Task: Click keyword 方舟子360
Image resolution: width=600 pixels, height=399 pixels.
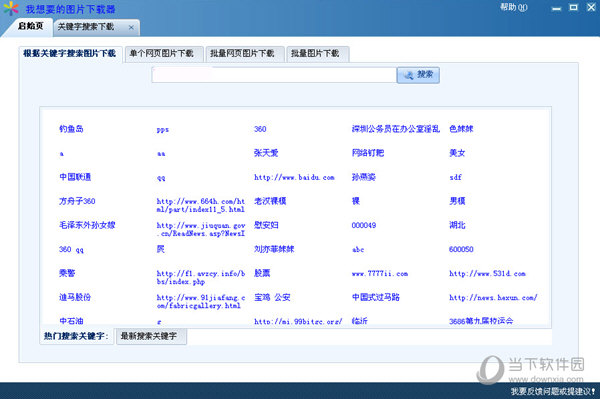Action: [x=77, y=201]
